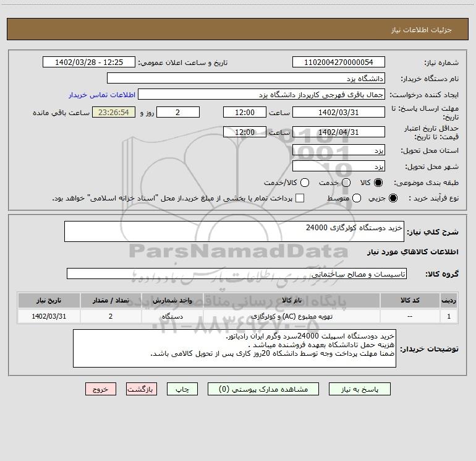This screenshot has height=461, width=476.
Task: Click مشاهده مدارک پیوستی (0) button
Action: (263, 389)
